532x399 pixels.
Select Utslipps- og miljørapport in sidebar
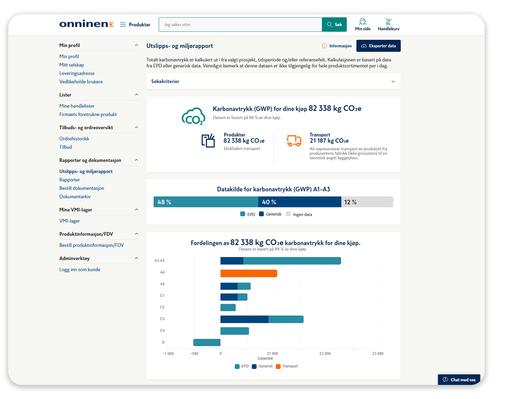point(86,171)
